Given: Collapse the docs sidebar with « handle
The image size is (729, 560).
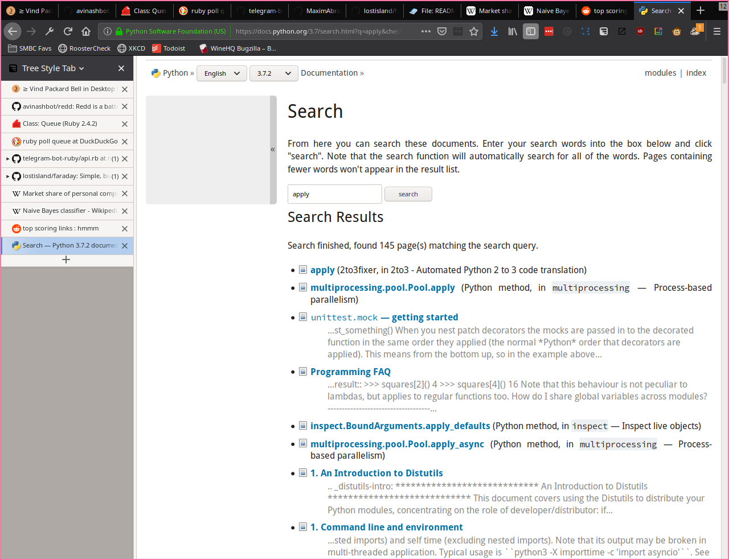Looking at the screenshot, I should 273,150.
